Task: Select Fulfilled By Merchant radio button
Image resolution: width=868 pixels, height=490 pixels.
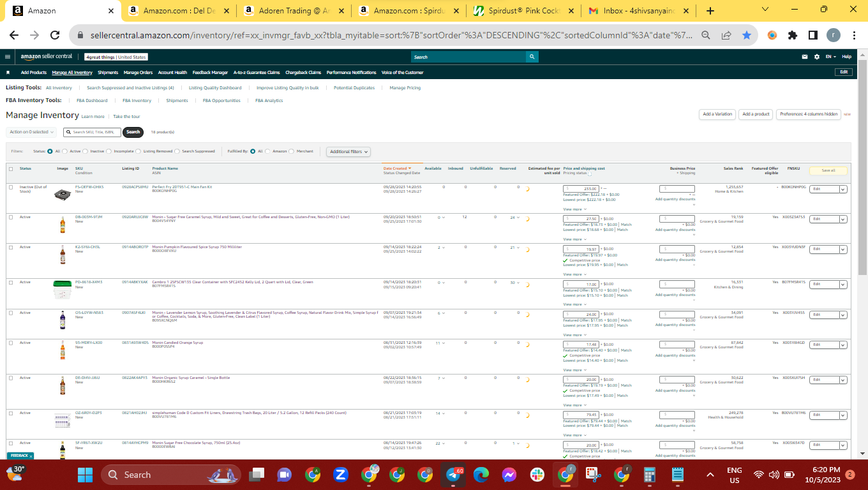Action: pyautogui.click(x=292, y=151)
